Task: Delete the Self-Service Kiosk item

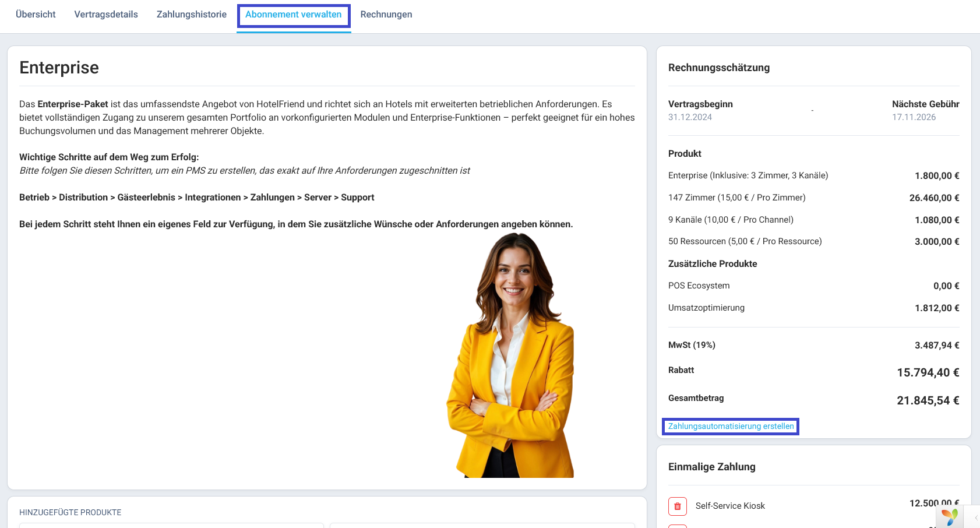Action: point(678,506)
